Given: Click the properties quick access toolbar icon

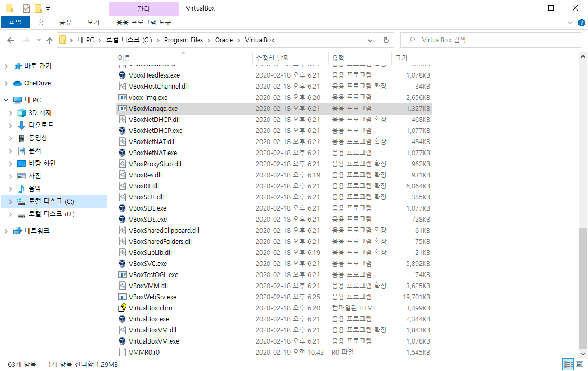Looking at the screenshot, I should (x=26, y=8).
